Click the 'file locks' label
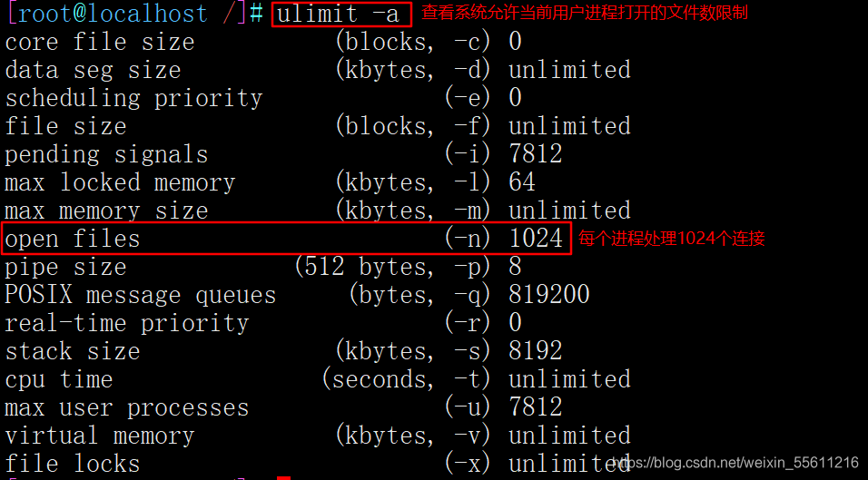This screenshot has width=868, height=480. [x=73, y=464]
